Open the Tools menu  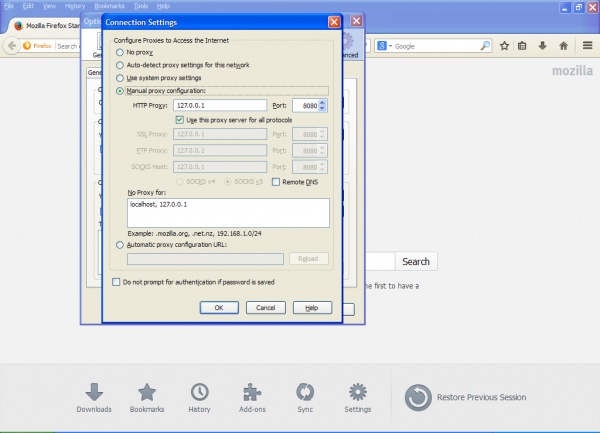141,6
